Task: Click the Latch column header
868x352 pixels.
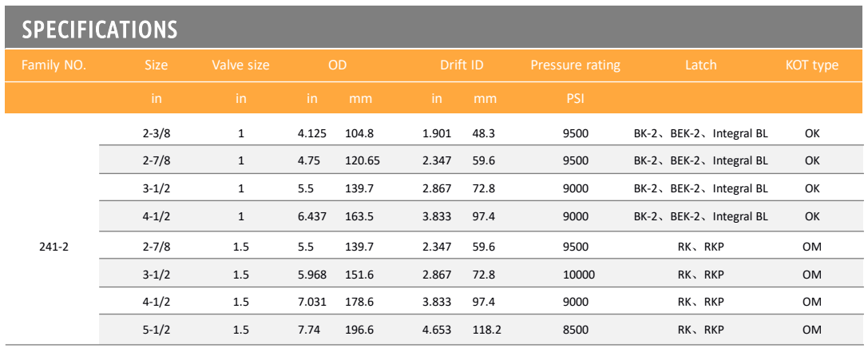Action: click(x=701, y=65)
